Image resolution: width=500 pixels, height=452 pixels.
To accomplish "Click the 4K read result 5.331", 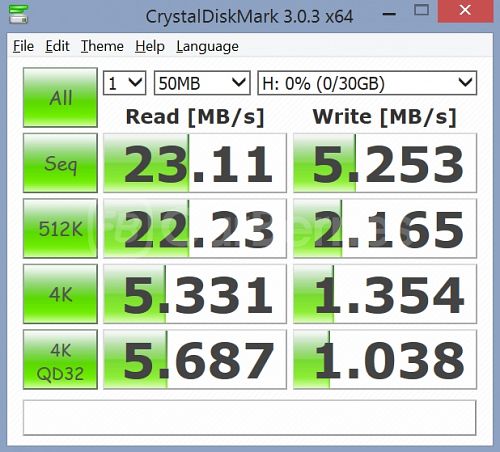I will click(195, 294).
